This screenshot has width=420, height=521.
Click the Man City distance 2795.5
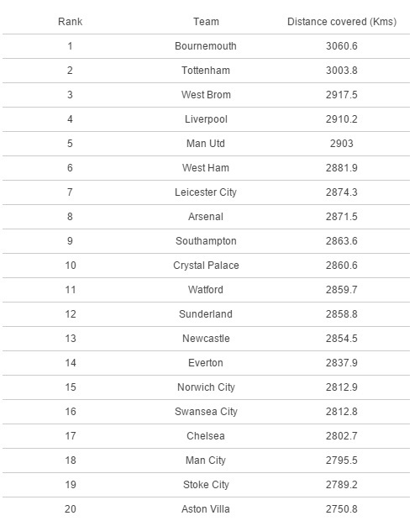[342, 460]
